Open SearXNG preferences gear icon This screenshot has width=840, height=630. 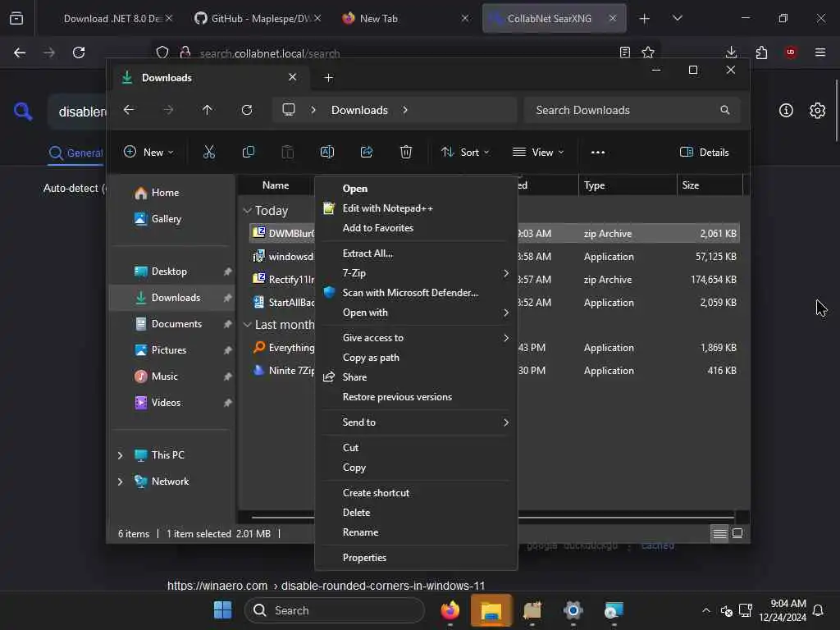(818, 111)
